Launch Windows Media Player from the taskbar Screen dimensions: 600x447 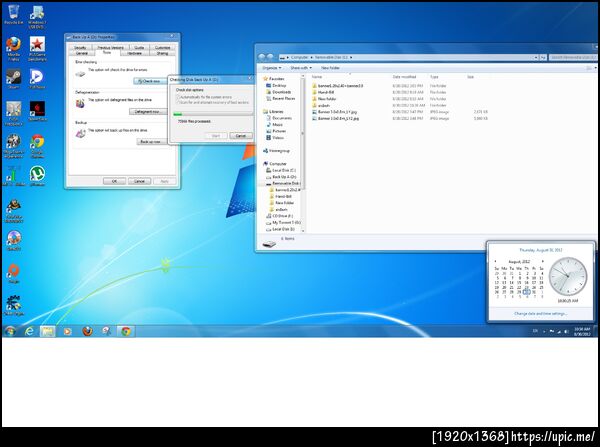(67, 331)
